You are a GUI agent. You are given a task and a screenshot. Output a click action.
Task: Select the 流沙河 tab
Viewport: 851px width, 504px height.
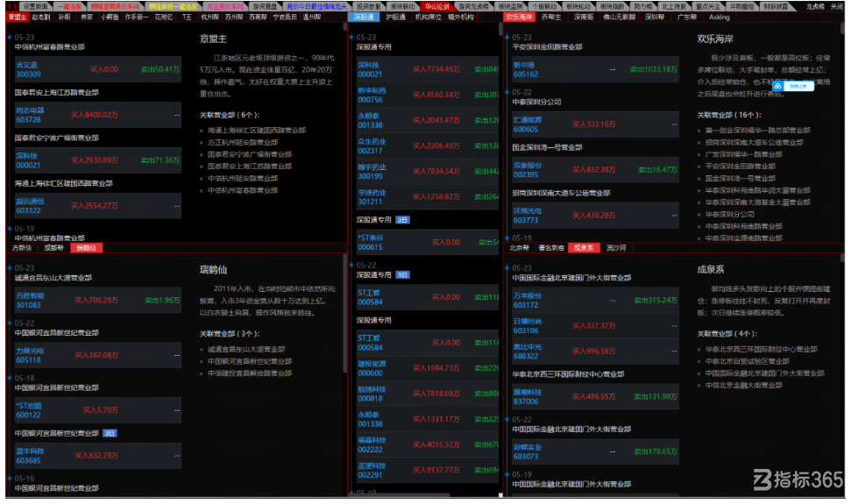616,248
